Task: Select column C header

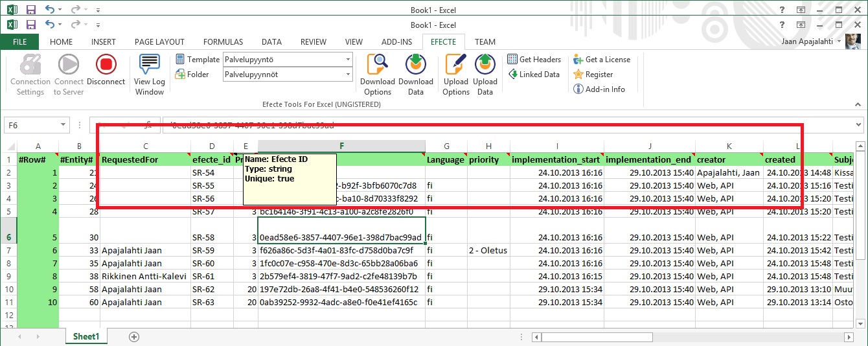Action: (146, 146)
